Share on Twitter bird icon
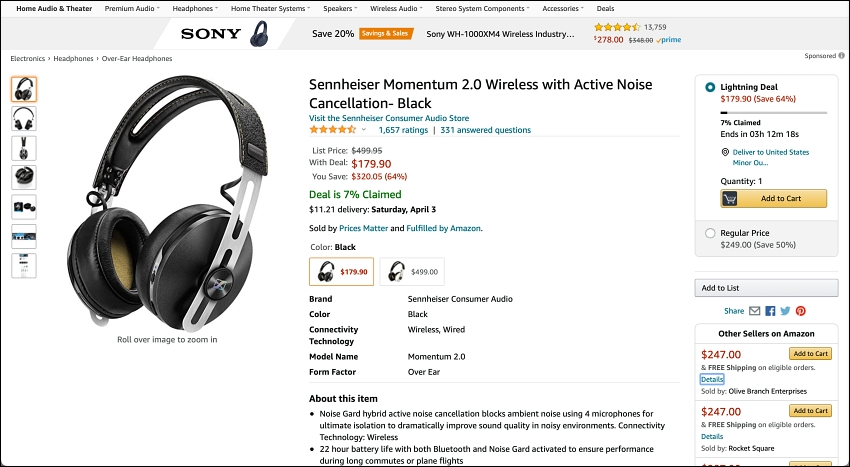This screenshot has height=467, width=850. point(785,311)
